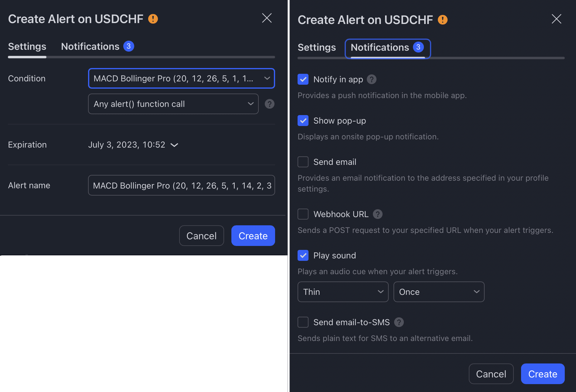Uncheck the Notify in app checkbox

pos(303,79)
